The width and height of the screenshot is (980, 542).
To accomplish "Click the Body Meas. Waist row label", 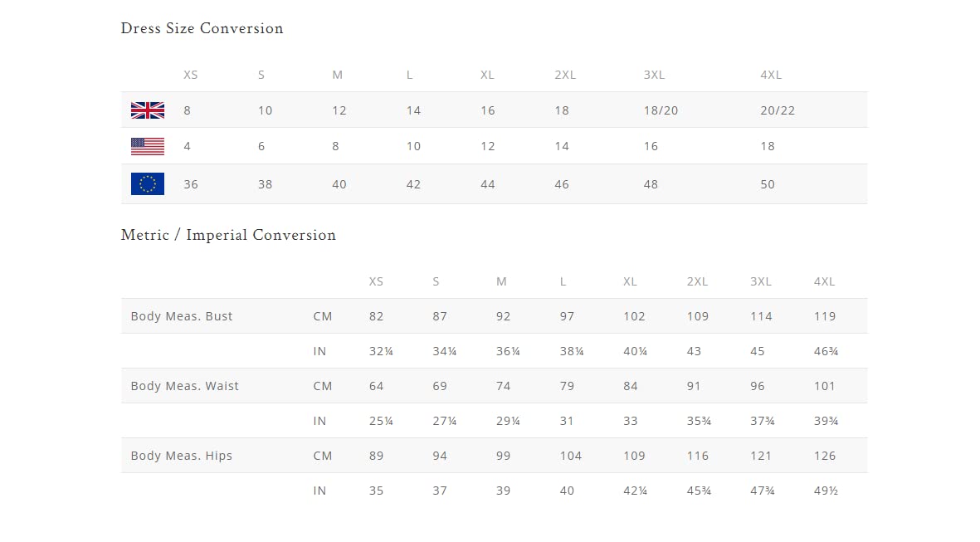I will tap(185, 386).
